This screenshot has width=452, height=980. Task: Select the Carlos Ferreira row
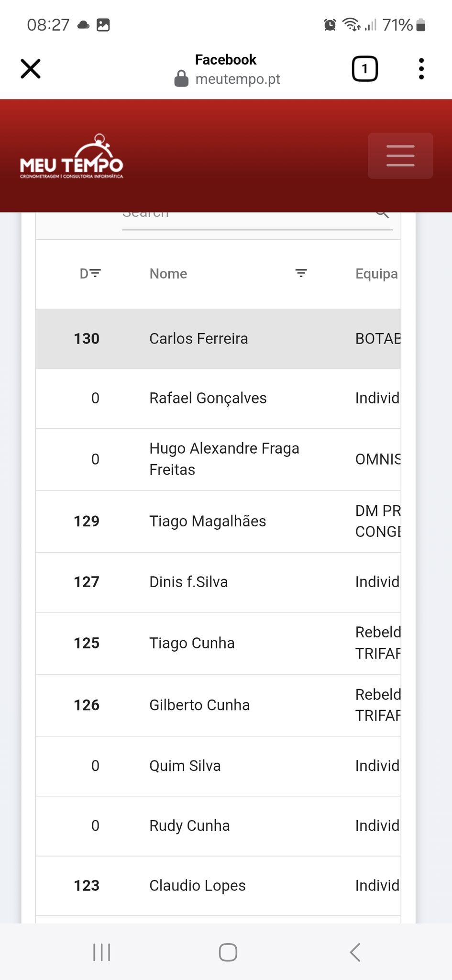(218, 339)
